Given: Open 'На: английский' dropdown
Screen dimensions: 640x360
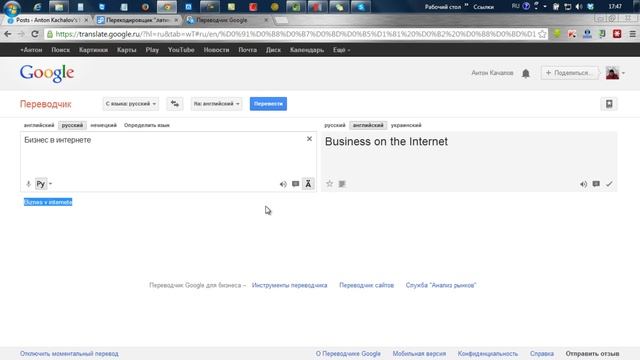Looking at the screenshot, I should [216, 104].
